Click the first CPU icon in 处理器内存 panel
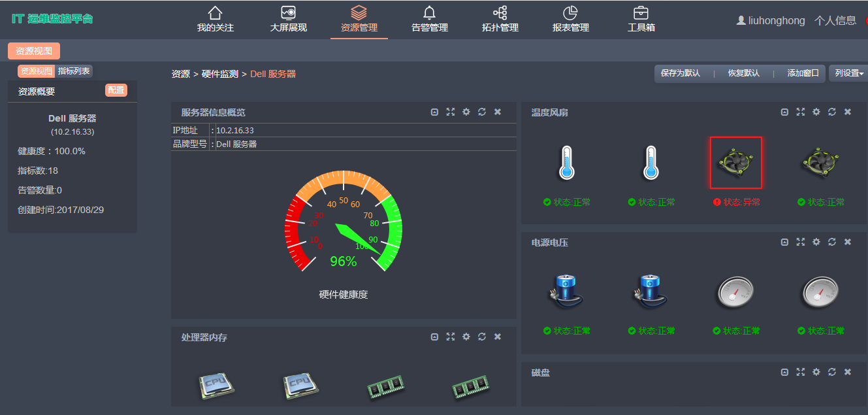The width and height of the screenshot is (868, 415). click(x=216, y=386)
